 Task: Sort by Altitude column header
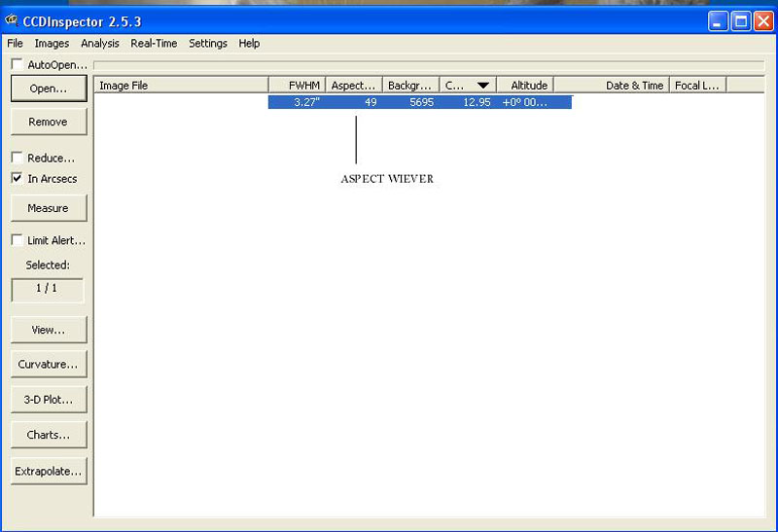point(525,86)
